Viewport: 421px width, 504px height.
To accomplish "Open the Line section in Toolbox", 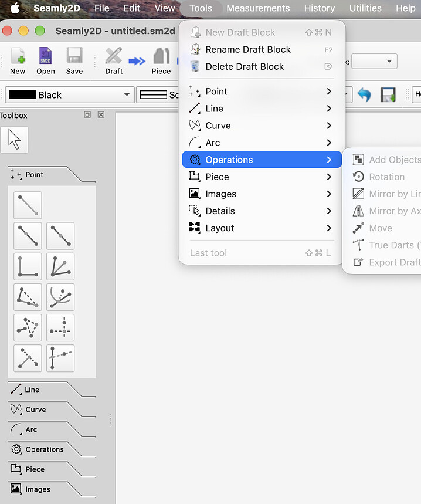I will point(52,390).
